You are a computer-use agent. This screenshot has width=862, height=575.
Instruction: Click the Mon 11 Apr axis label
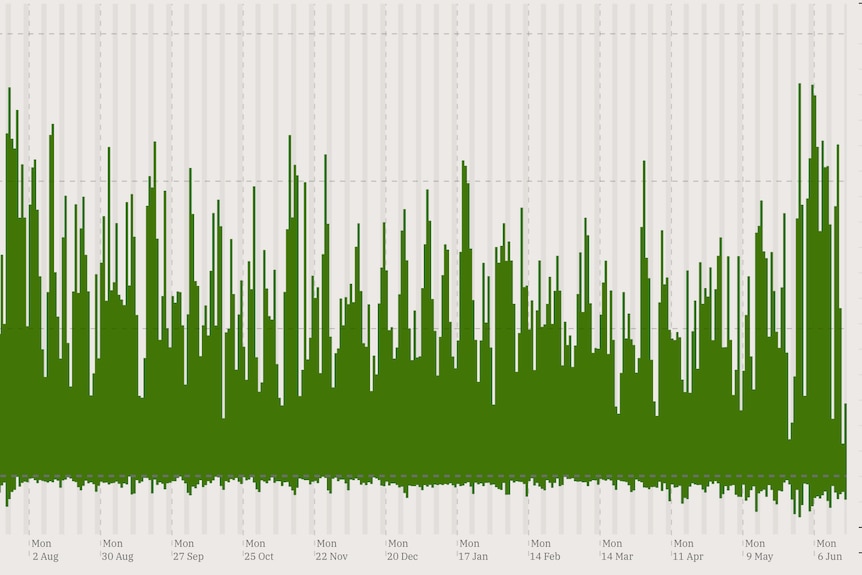pos(688,550)
